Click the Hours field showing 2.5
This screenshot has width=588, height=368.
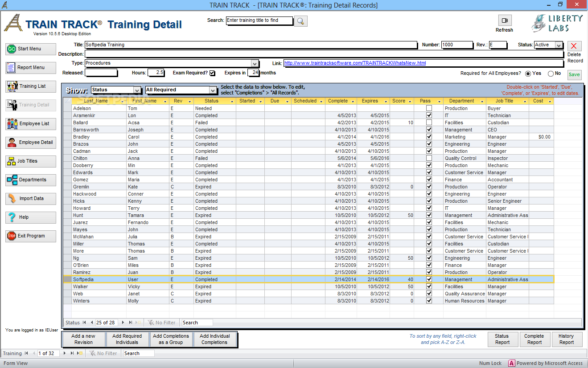[156, 73]
